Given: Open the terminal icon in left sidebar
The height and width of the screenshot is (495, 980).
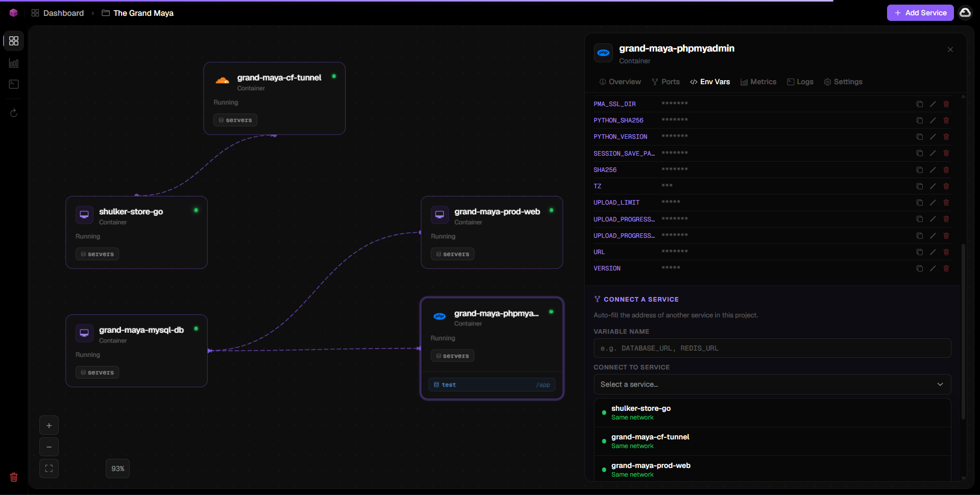Looking at the screenshot, I should click(14, 84).
